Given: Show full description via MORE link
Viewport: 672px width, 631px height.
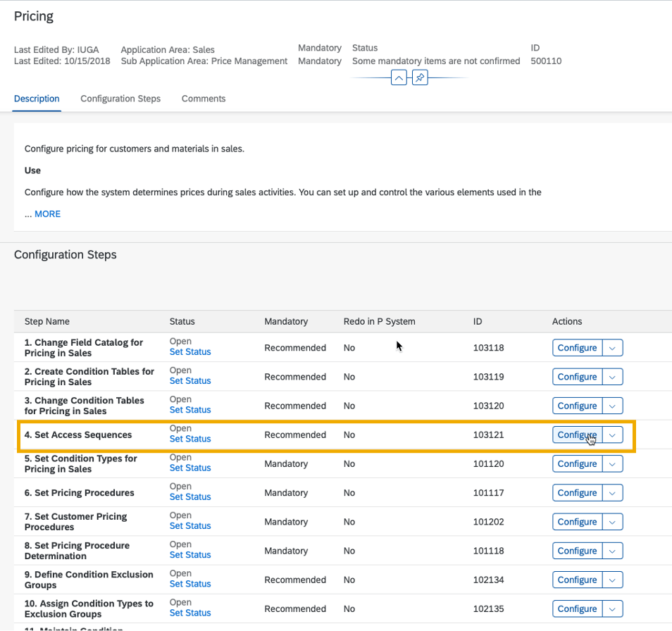Looking at the screenshot, I should point(48,214).
